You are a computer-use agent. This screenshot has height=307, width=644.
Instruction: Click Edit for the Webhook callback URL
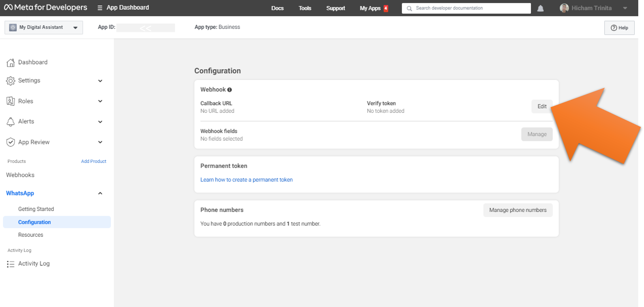542,106
